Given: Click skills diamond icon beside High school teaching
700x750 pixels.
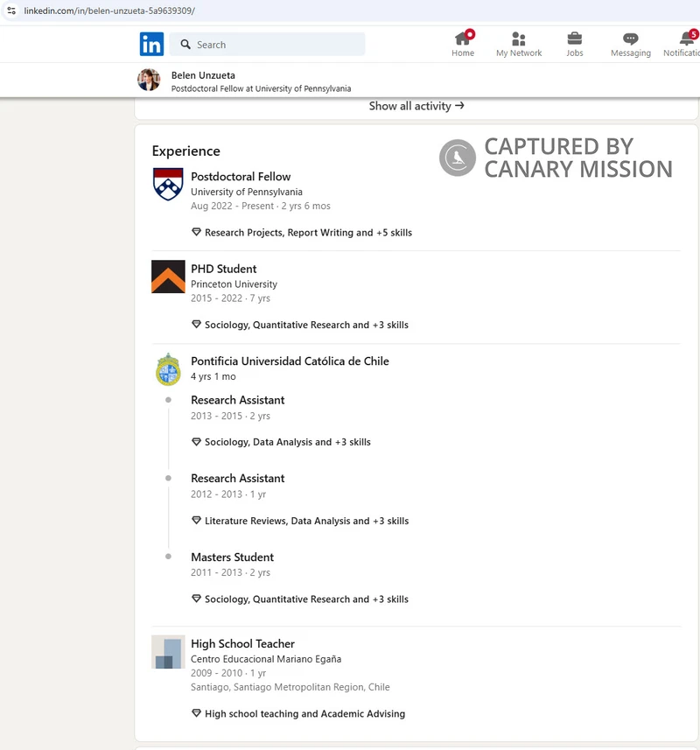Looking at the screenshot, I should tap(196, 713).
